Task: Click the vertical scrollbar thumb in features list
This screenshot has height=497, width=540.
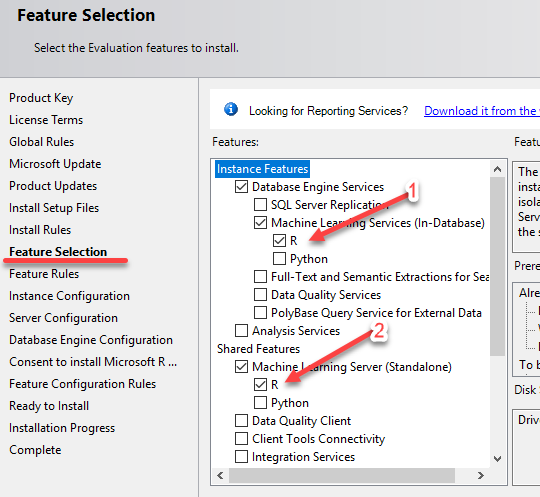Action: tap(497, 267)
